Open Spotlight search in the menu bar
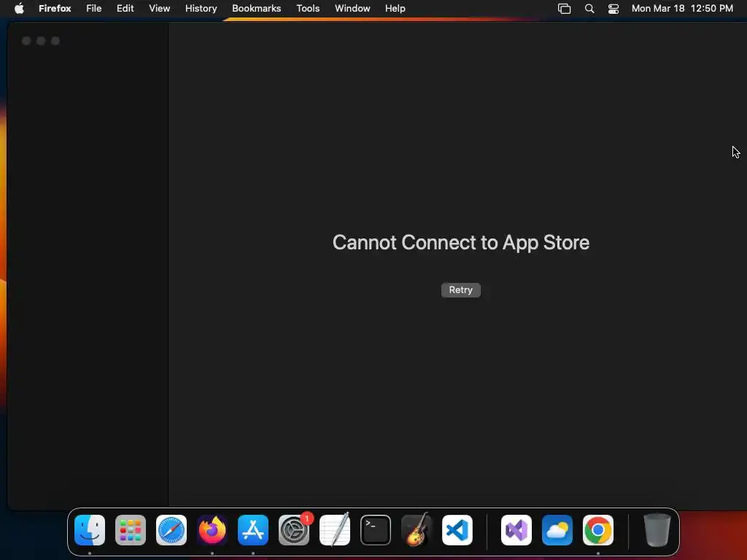This screenshot has height=560, width=747. [x=589, y=9]
